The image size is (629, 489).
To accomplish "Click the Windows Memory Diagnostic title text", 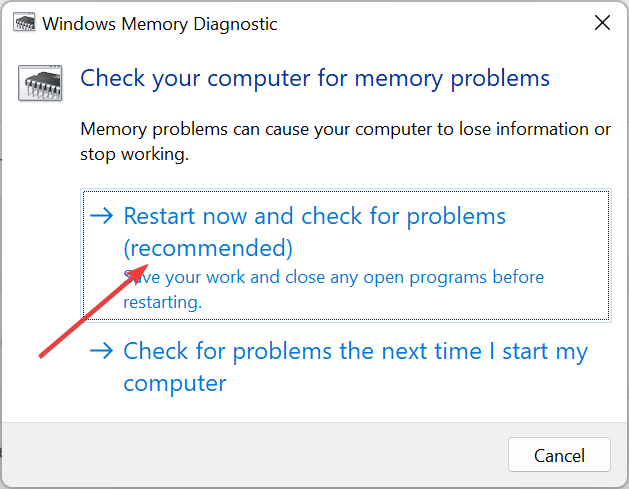I will (x=160, y=24).
